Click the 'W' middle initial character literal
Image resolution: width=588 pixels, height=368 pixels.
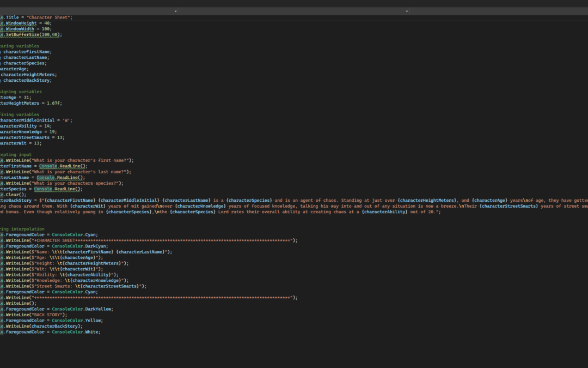coord(66,120)
